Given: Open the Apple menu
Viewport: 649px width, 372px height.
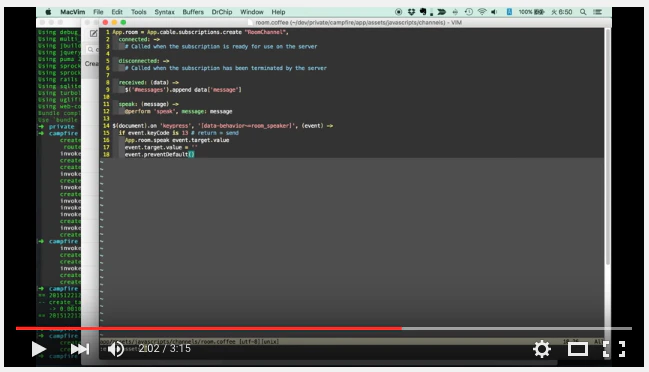Looking at the screenshot, I should coord(48,12).
